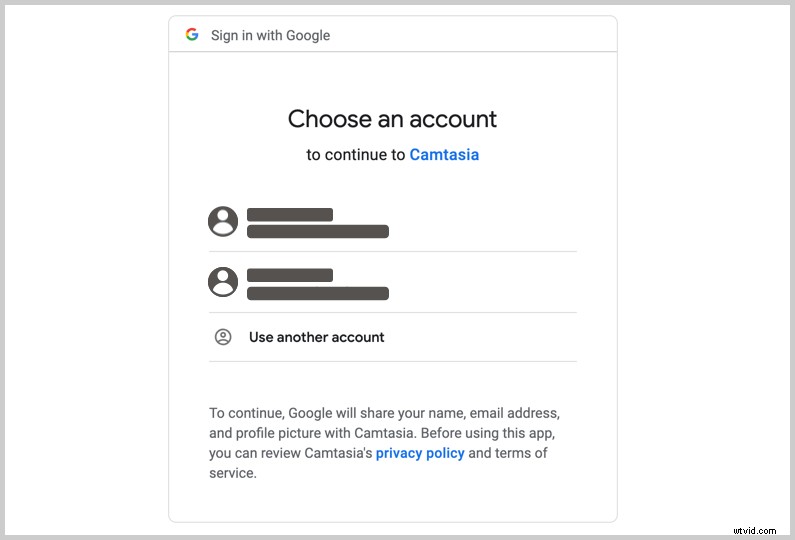Click the Choose an account heading
Screen dimensions: 795x540
pos(392,119)
